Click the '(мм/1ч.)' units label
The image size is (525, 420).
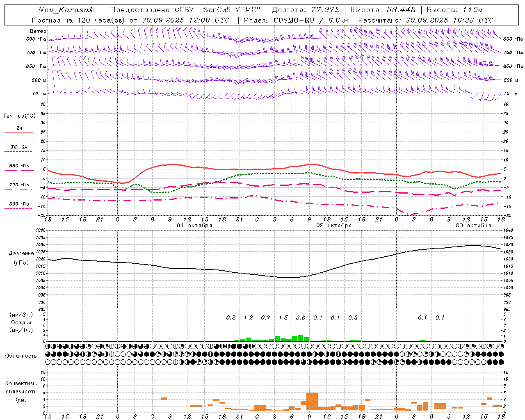(21, 330)
